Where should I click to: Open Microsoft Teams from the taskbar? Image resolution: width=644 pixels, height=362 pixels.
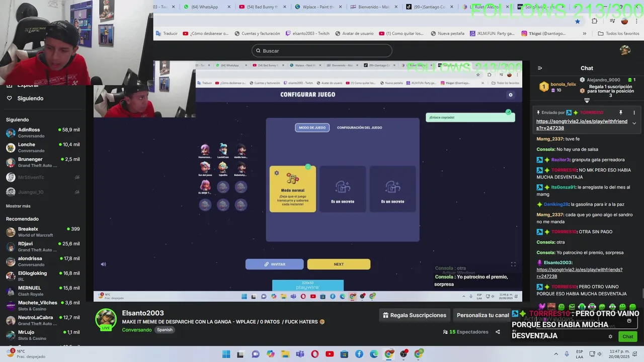[x=300, y=354]
